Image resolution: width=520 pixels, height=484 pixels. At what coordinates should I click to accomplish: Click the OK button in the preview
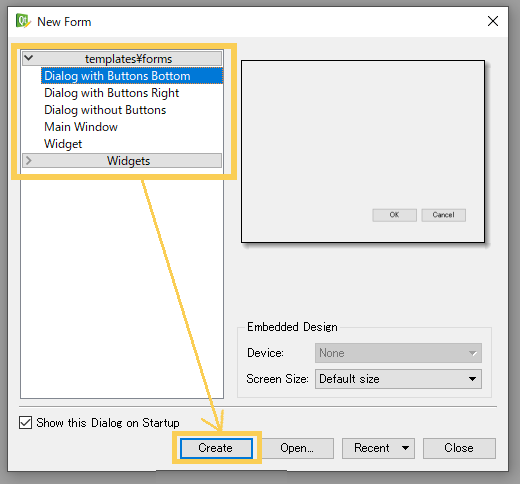coord(394,215)
